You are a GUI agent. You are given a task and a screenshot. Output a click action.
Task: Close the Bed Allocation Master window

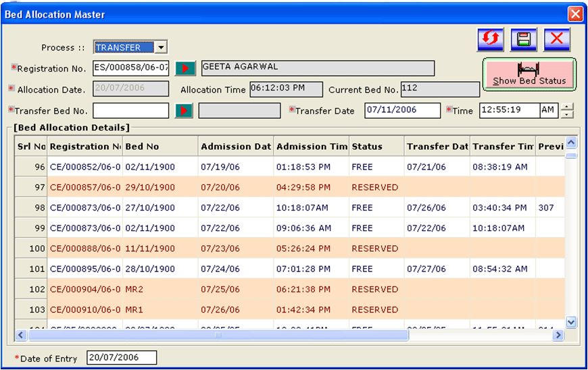point(575,14)
